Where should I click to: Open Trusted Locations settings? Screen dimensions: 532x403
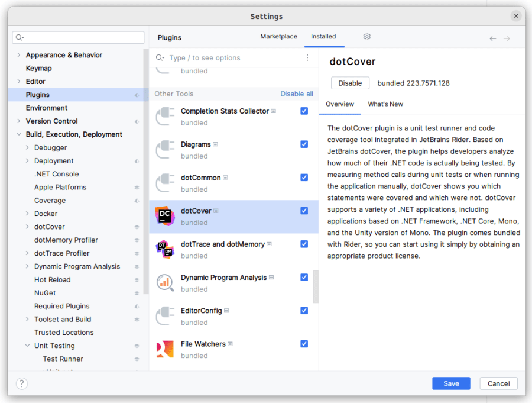[x=64, y=333]
